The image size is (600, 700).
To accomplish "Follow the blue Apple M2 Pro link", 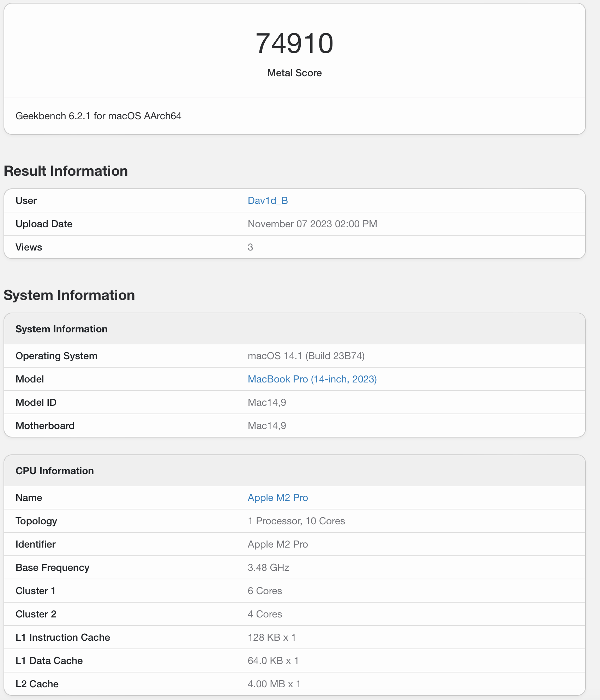I will pos(278,497).
